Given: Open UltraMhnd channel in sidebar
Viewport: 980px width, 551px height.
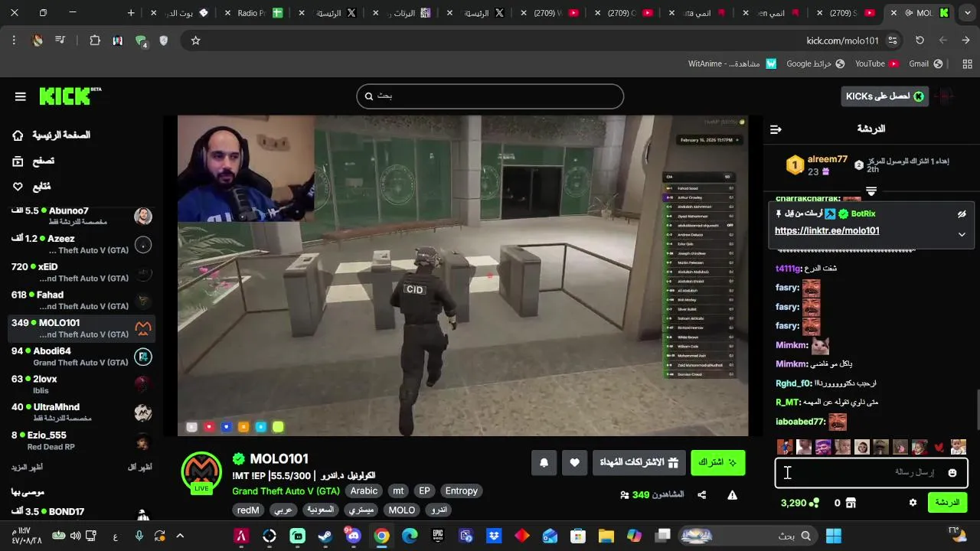Looking at the screenshot, I should (x=81, y=412).
